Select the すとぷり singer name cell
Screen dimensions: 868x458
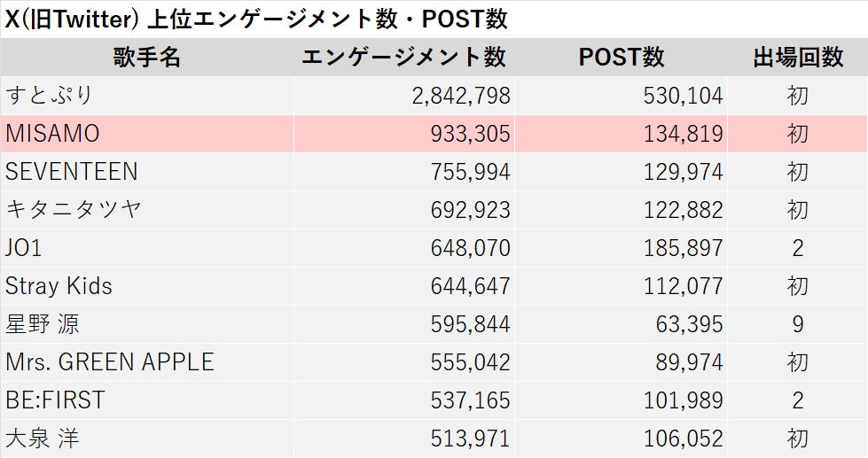pos(50,96)
